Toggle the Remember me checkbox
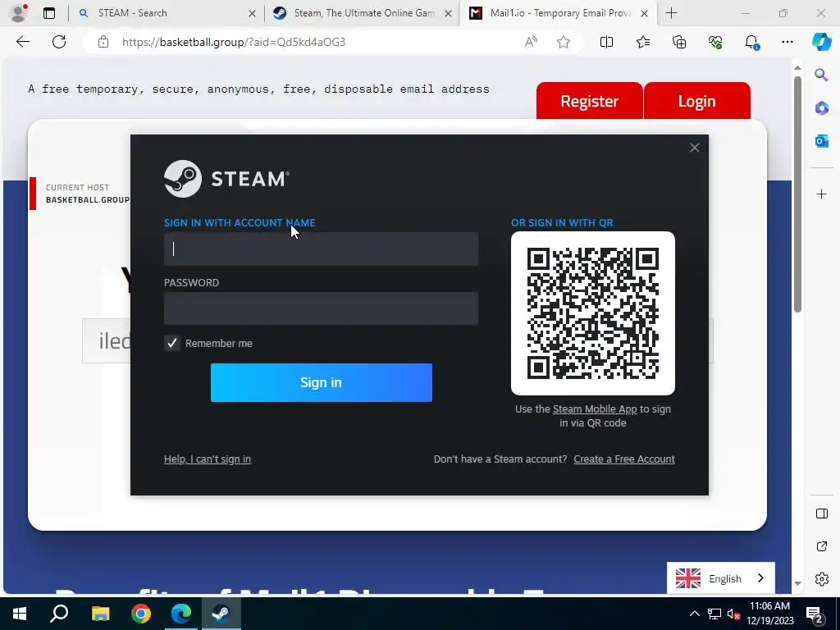Screen dimensions: 840x630 (x=172, y=343)
